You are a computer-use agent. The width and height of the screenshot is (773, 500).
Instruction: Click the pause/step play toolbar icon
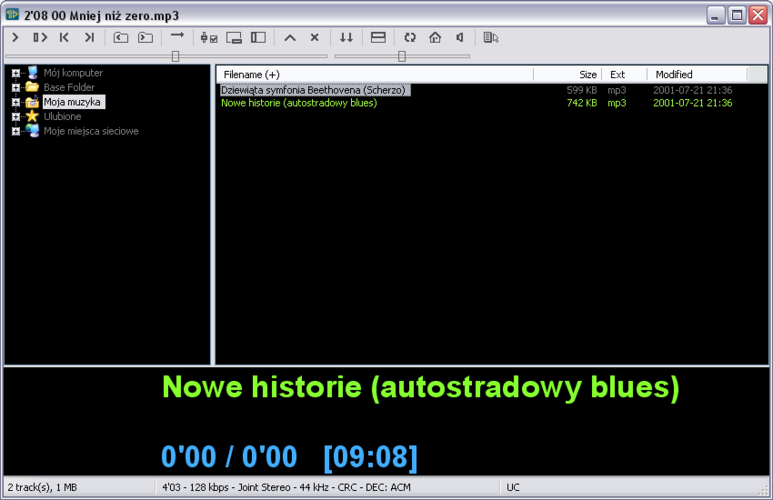[40, 37]
